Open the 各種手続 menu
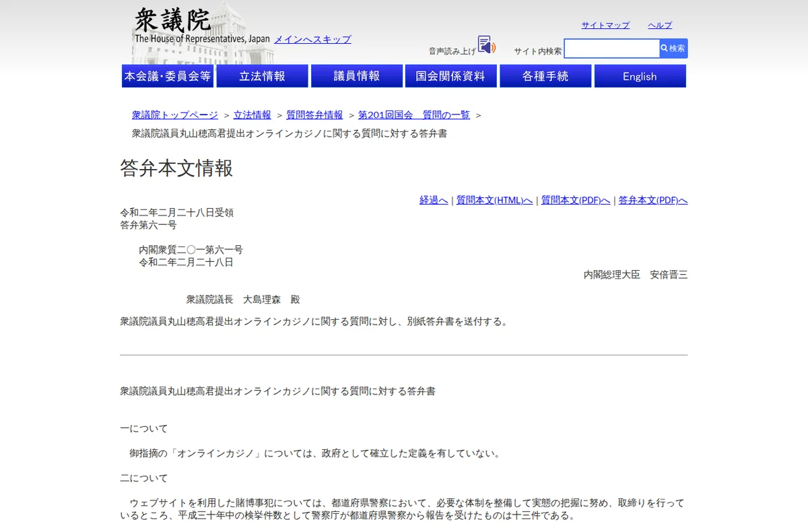Screen dimensions: 808x532 tap(545, 76)
